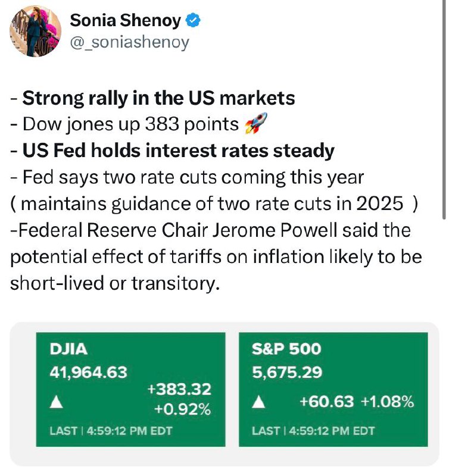
Task: Click the scrollbar thumb on right edge
Action: click(x=444, y=109)
